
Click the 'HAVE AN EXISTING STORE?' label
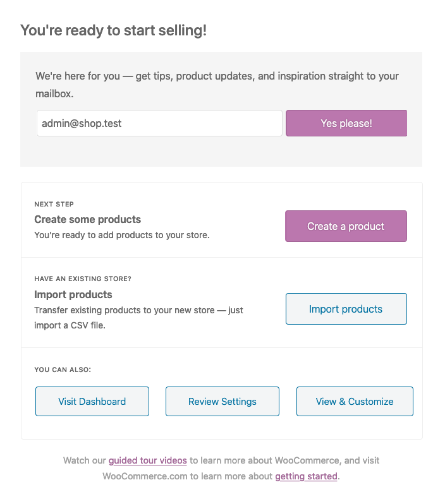[x=82, y=279]
